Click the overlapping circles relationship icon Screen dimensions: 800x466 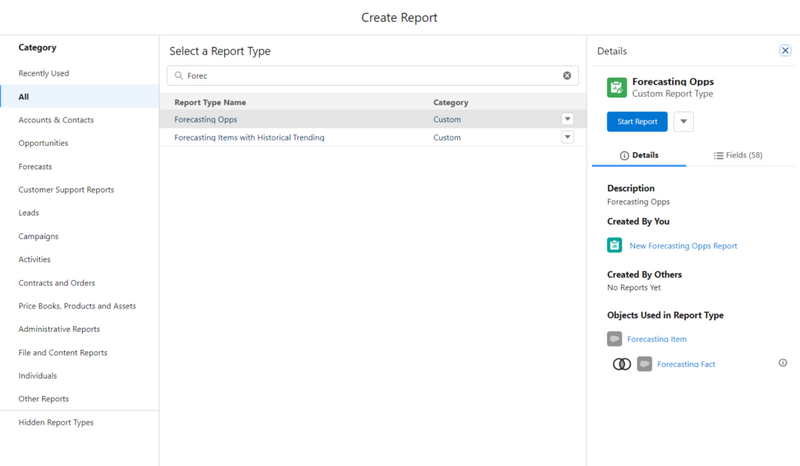pos(621,364)
